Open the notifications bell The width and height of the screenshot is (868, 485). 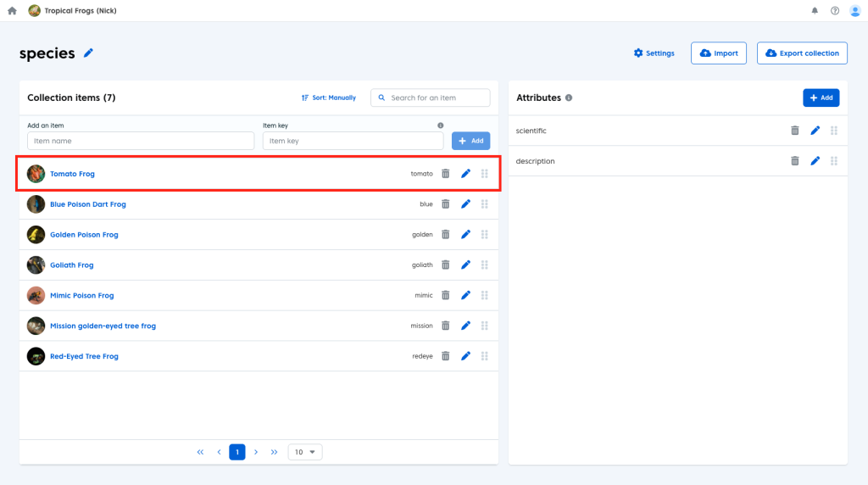[x=815, y=11]
